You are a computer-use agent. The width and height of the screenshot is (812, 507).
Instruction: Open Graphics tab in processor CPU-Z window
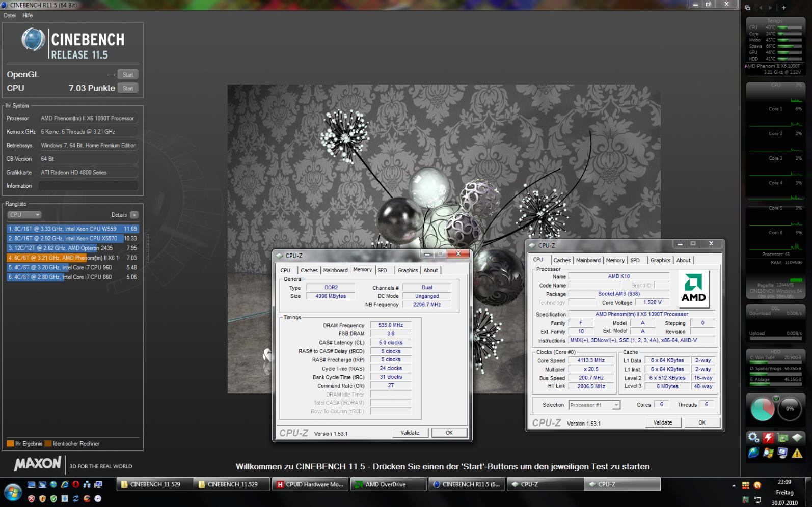(660, 260)
